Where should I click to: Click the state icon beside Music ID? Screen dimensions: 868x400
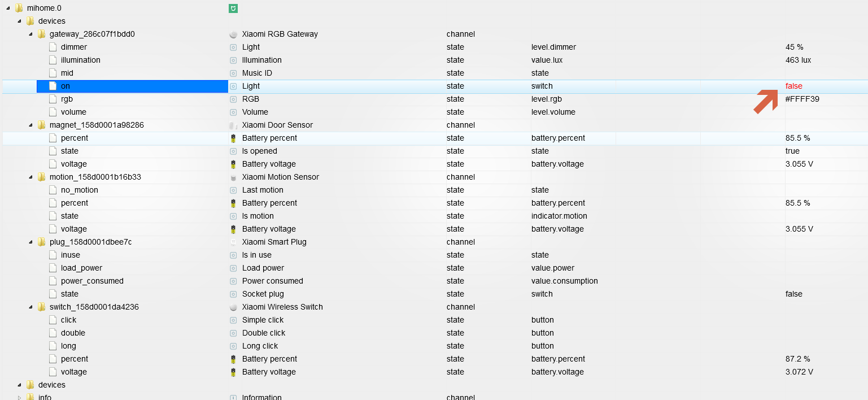pyautogui.click(x=233, y=73)
